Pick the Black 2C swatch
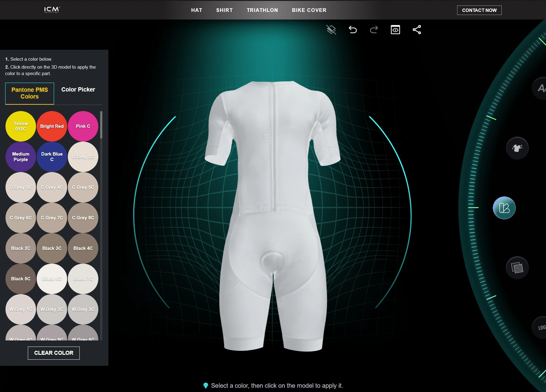This screenshot has height=392, width=546. point(21,248)
